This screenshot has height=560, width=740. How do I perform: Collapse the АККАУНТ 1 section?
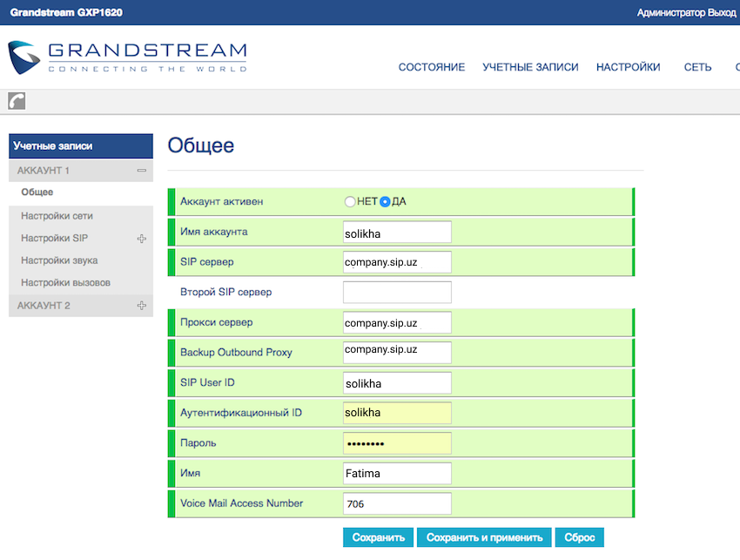(141, 171)
